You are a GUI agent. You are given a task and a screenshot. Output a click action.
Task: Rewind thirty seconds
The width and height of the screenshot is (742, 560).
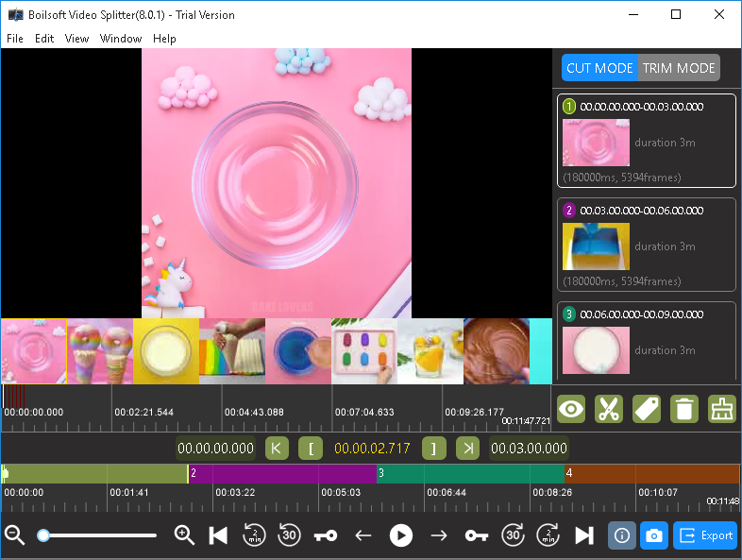[x=289, y=535]
